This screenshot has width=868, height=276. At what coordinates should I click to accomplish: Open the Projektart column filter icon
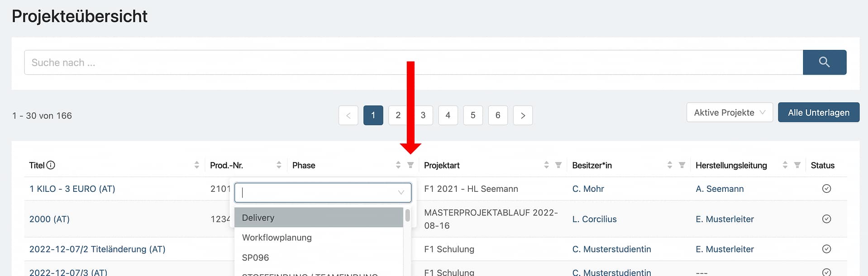[558, 165]
